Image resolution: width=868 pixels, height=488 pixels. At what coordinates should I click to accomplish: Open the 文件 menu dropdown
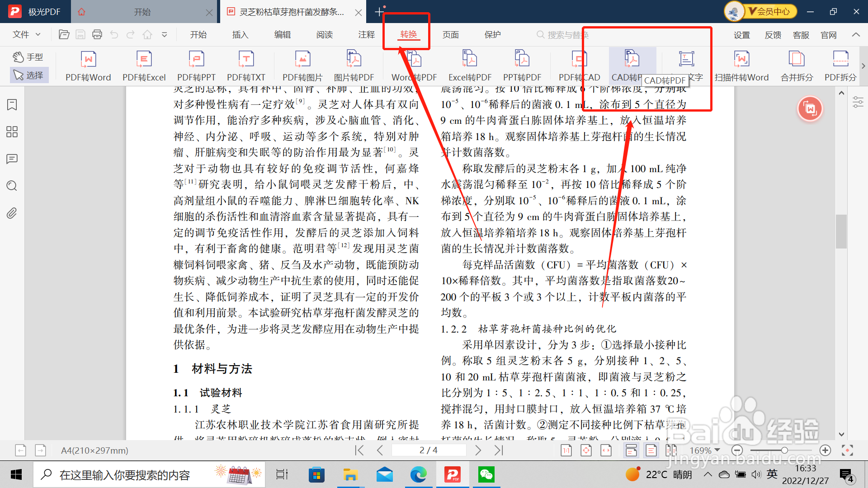[26, 35]
